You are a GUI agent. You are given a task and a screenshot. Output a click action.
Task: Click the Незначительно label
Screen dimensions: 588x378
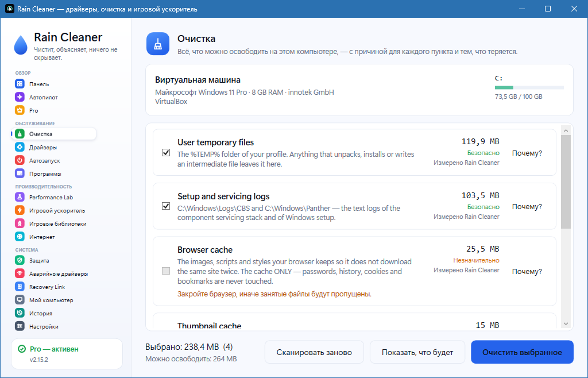click(x=476, y=260)
